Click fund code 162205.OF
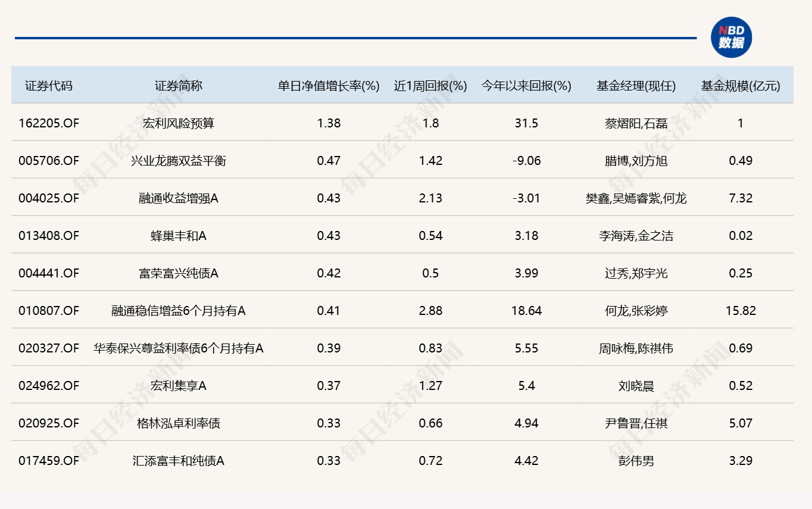Image resolution: width=812 pixels, height=509 pixels. (49, 123)
